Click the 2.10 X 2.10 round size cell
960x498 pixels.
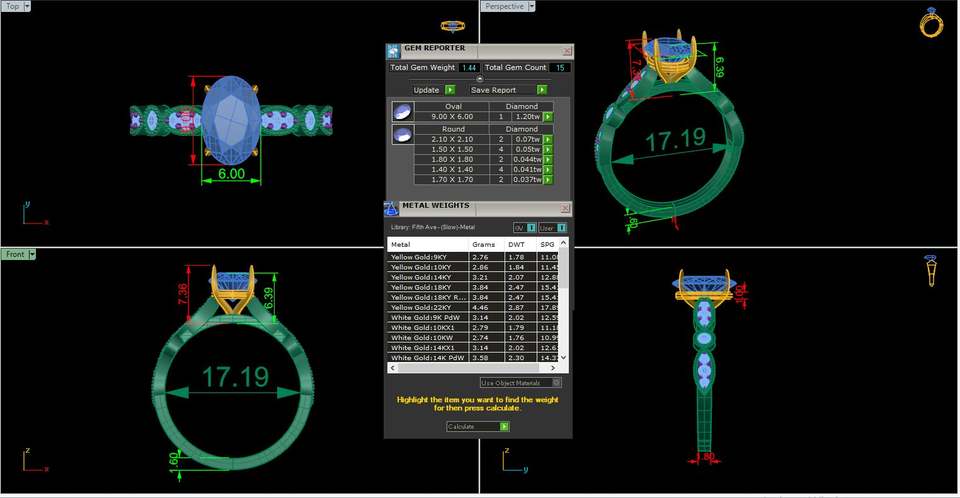pos(452,140)
